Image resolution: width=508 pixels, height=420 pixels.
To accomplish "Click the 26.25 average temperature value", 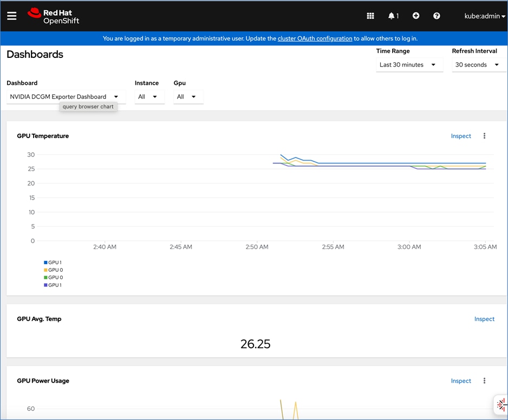I will tap(255, 344).
